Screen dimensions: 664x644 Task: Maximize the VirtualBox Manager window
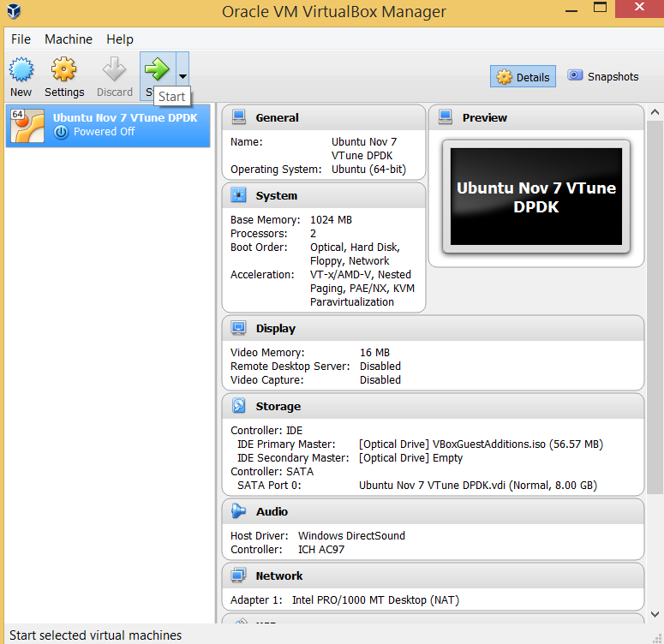coord(600,8)
